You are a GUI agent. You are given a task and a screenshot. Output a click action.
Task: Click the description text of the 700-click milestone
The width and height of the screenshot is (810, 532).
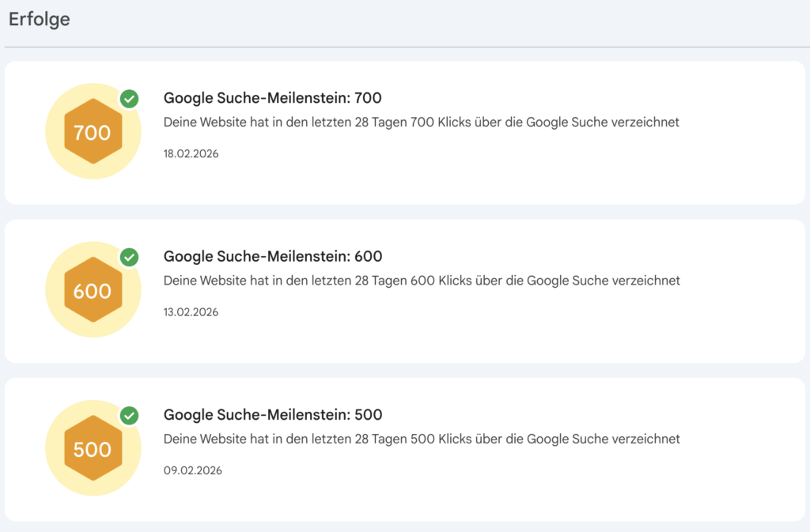pos(421,123)
